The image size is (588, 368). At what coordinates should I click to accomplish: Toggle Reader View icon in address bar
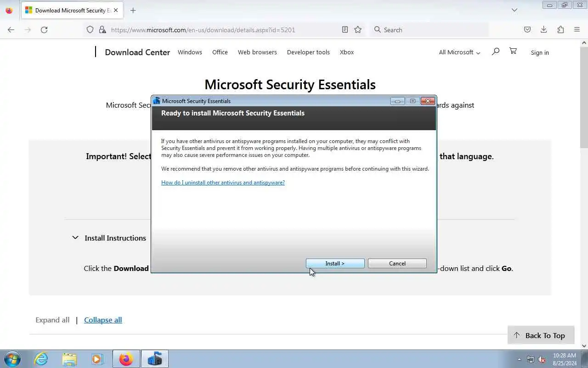[345, 29]
